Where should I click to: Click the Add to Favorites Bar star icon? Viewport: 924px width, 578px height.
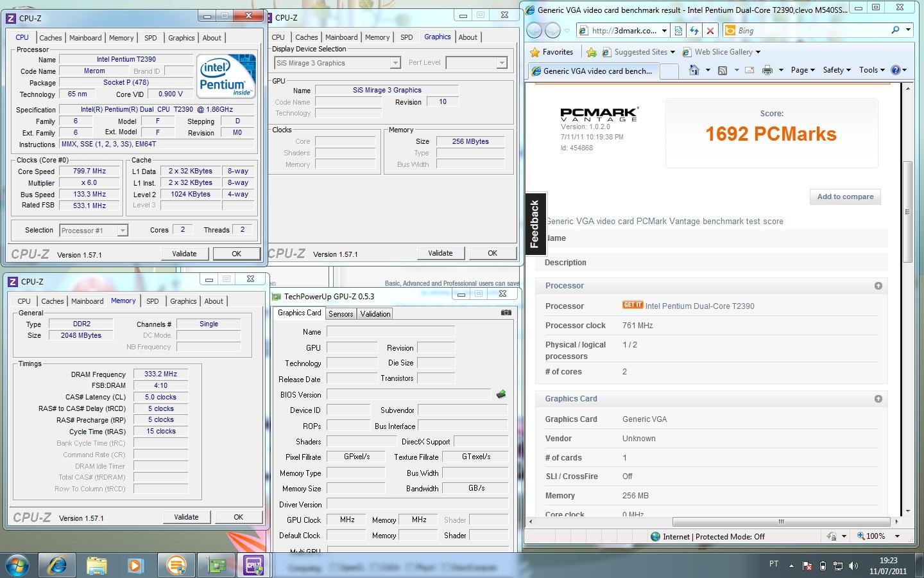(592, 52)
